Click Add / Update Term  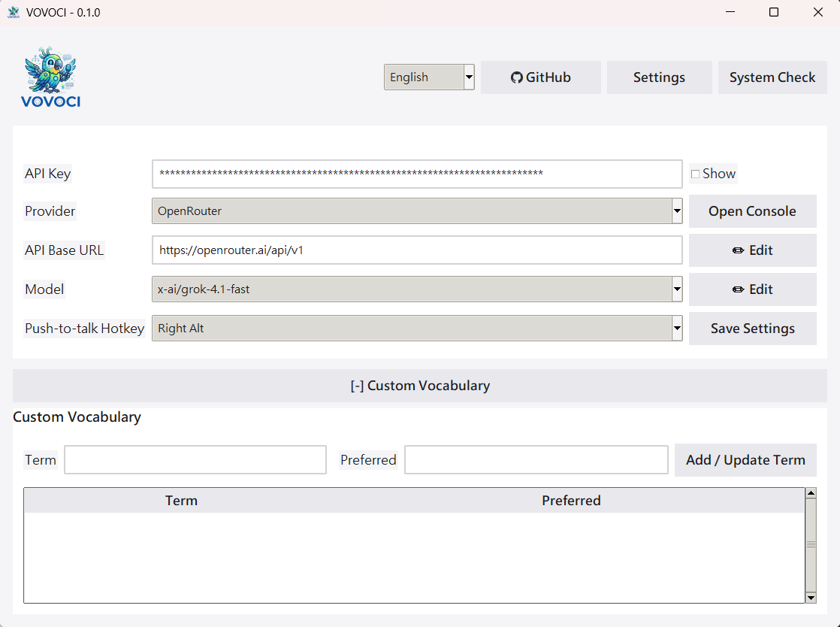pos(745,459)
